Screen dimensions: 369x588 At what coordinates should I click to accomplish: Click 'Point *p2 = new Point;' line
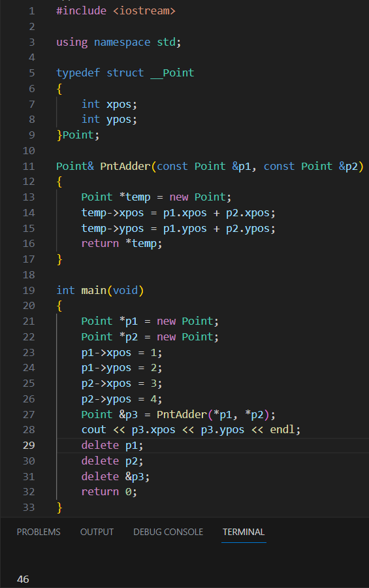pyautogui.click(x=150, y=336)
